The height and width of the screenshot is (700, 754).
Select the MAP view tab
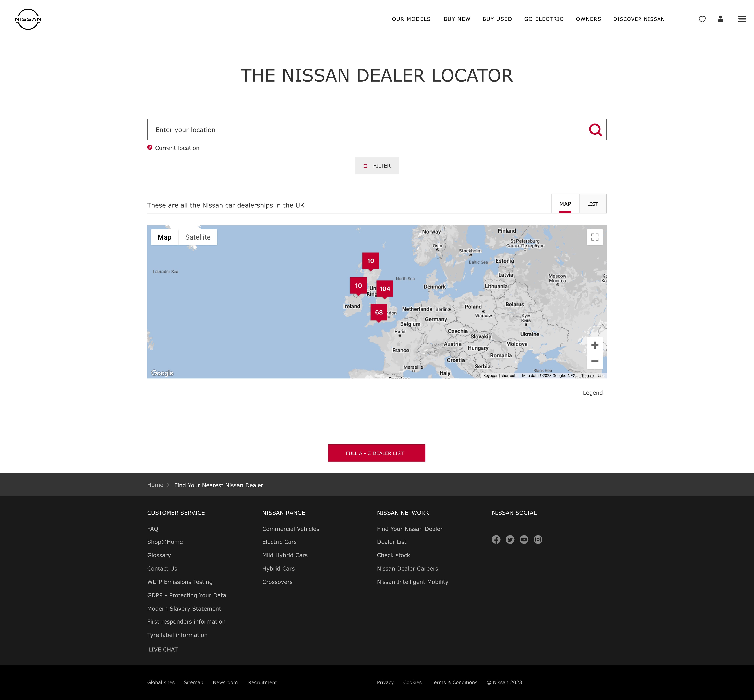pos(565,204)
